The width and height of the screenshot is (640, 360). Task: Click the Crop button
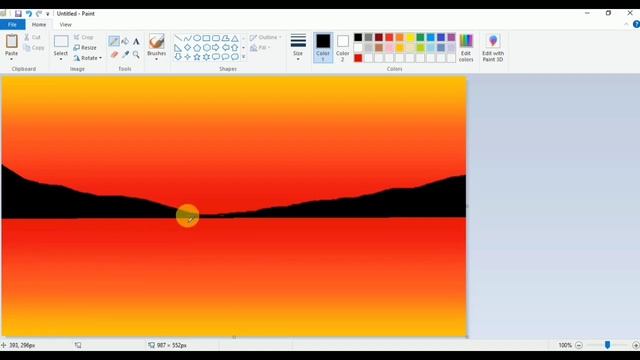tap(84, 37)
